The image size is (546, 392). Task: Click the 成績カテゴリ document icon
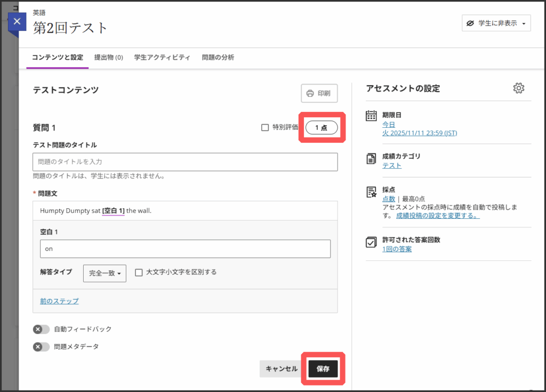pyautogui.click(x=371, y=158)
